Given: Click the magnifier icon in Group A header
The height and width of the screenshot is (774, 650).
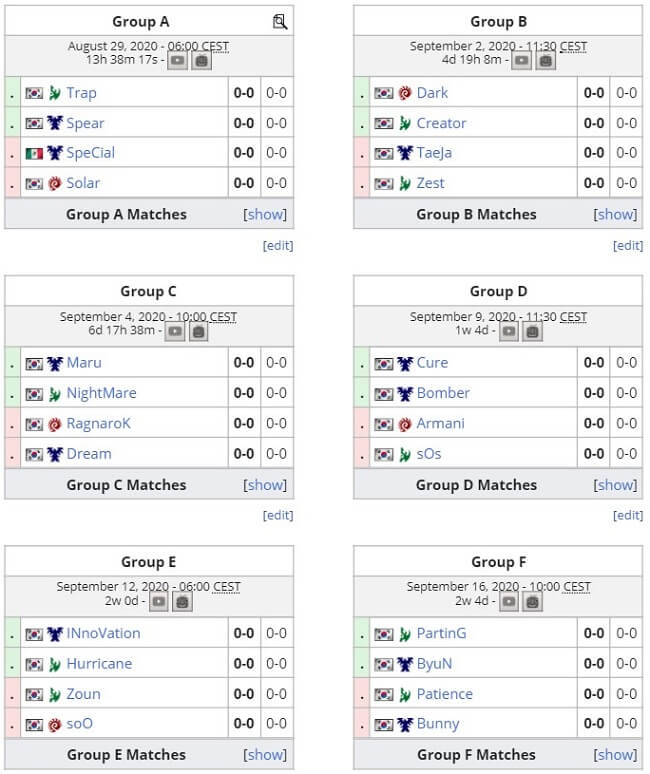Looking at the screenshot, I should coord(280,22).
